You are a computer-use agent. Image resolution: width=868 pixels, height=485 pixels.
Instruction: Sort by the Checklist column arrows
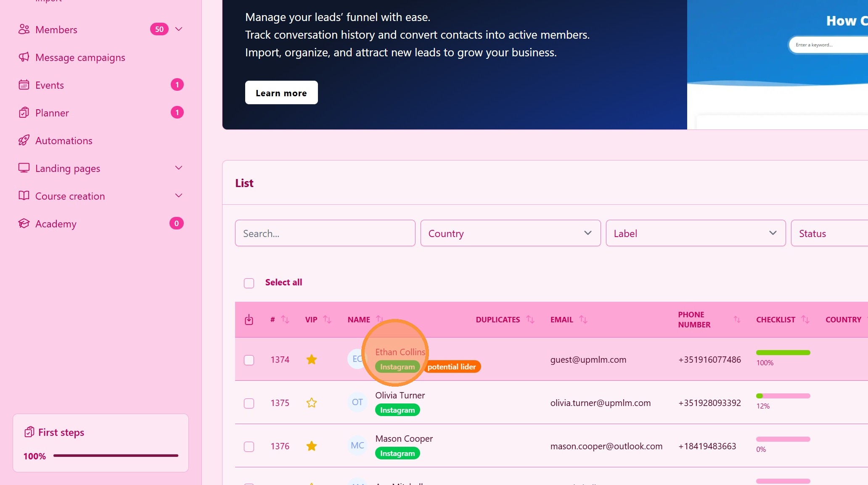(805, 320)
